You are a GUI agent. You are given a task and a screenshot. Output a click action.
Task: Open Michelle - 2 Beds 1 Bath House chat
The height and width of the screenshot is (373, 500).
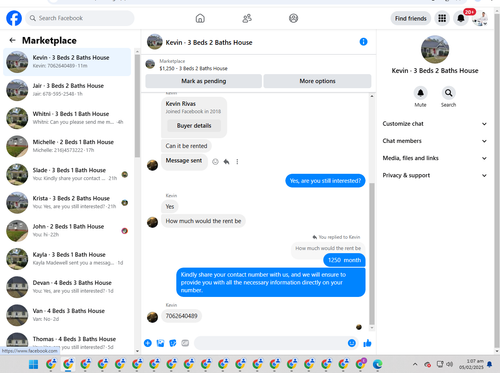(67, 146)
